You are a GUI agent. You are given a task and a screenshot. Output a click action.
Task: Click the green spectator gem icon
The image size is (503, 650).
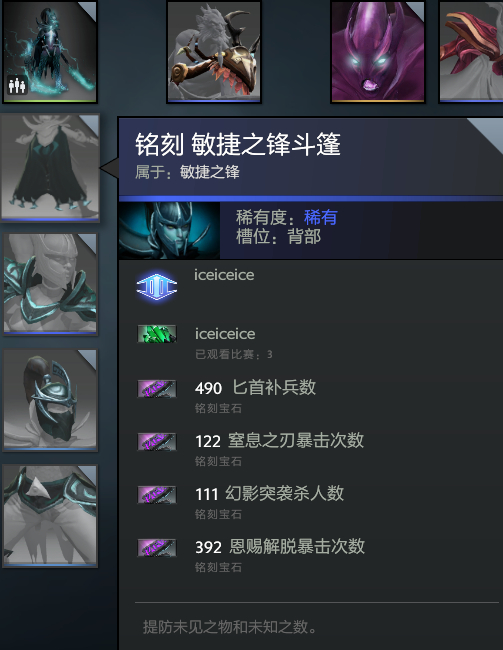tap(157, 334)
